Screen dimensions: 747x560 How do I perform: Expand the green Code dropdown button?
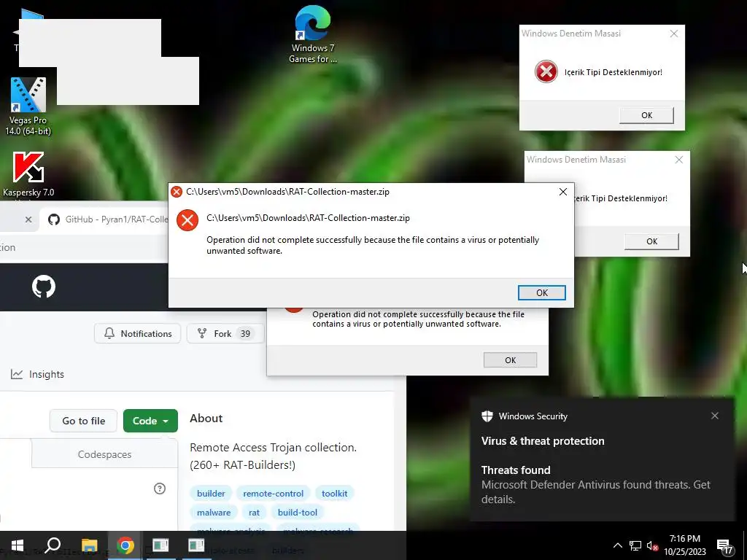click(150, 421)
